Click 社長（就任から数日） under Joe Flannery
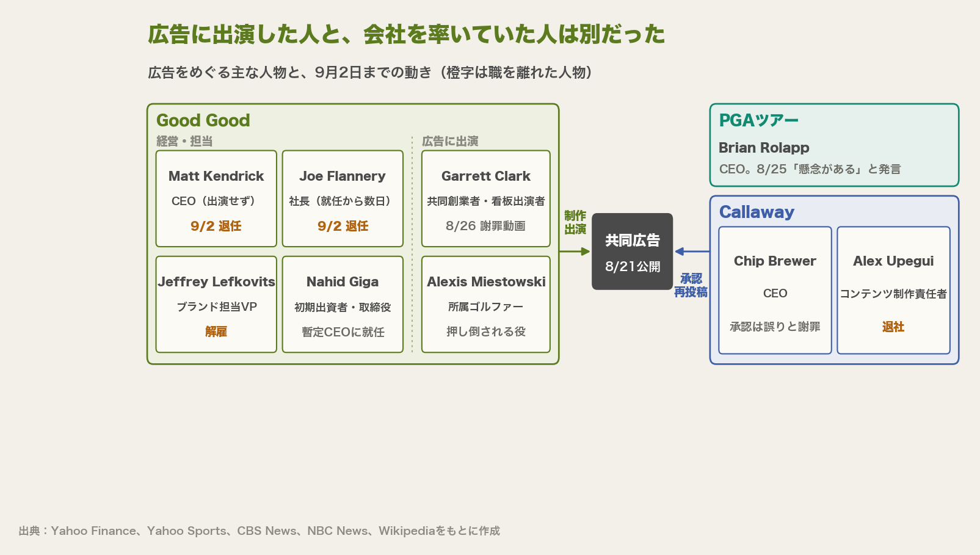980x555 pixels. [343, 201]
